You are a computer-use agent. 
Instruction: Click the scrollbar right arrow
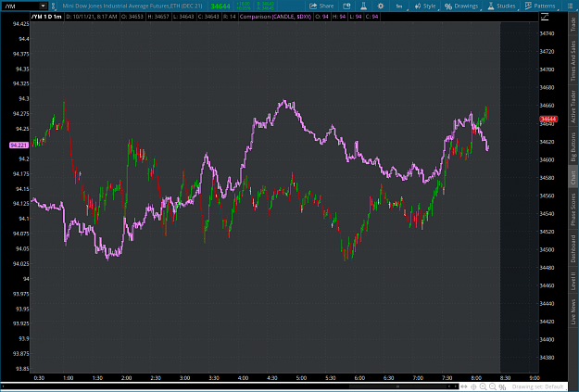pyautogui.click(x=455, y=386)
